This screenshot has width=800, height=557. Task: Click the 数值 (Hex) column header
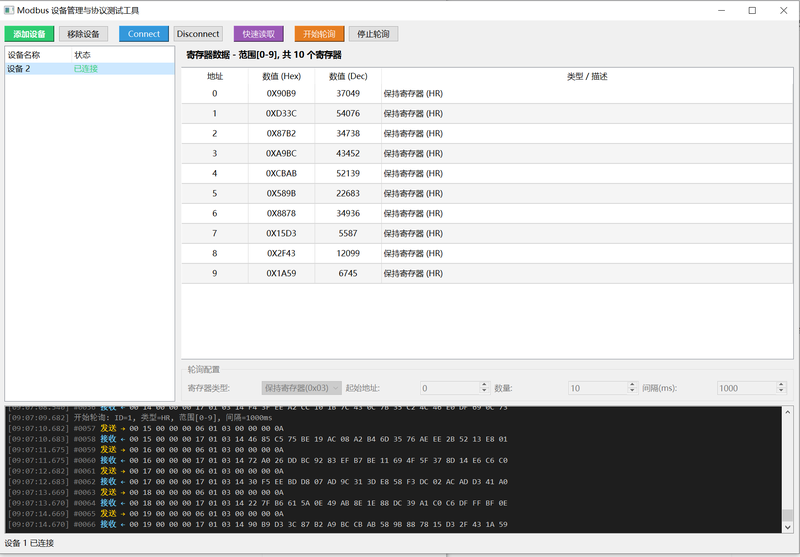282,77
